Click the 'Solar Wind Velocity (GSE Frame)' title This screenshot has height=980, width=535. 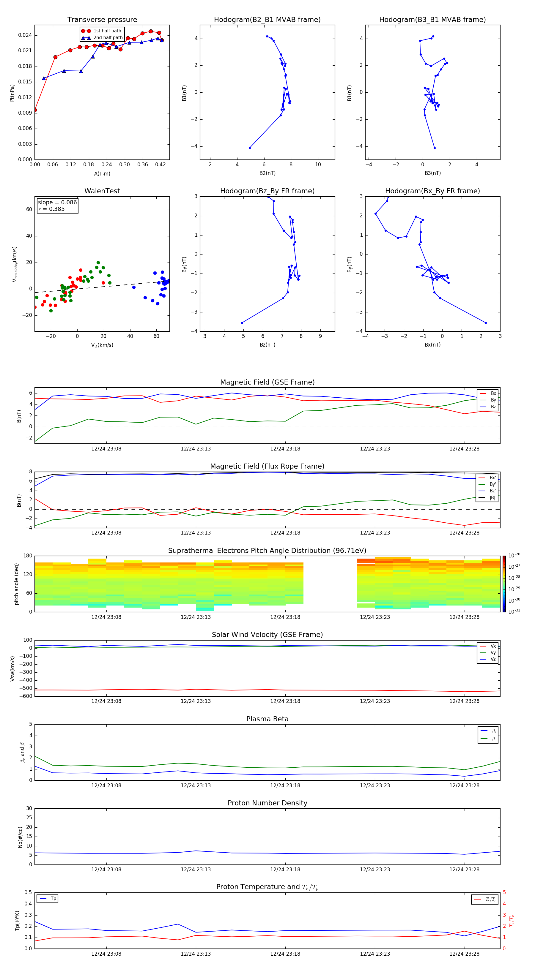pyautogui.click(x=267, y=635)
